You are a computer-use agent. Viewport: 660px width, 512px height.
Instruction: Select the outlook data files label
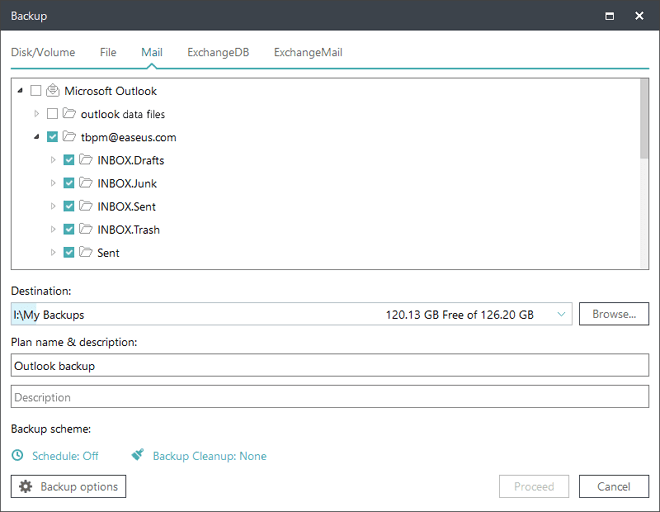click(123, 114)
